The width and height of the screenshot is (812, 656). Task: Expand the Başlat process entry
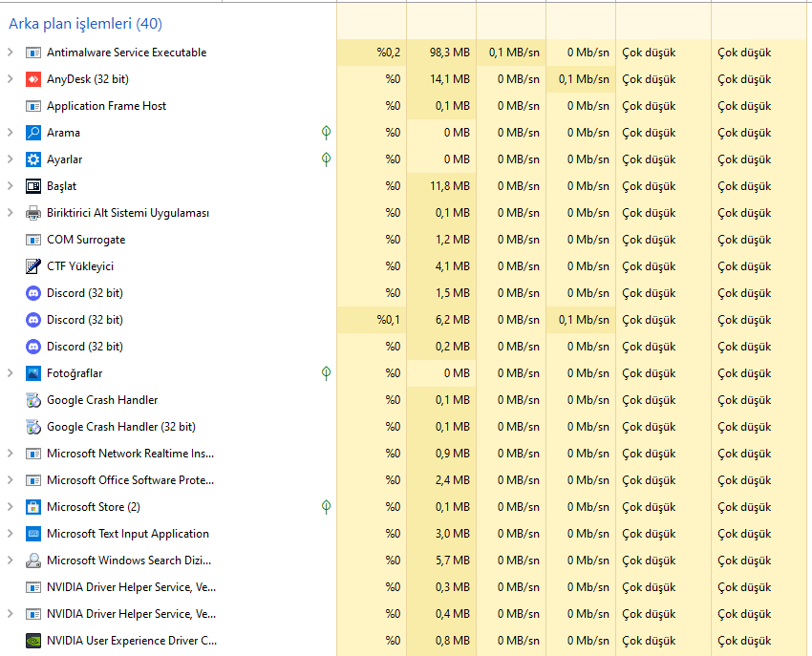pyautogui.click(x=11, y=186)
